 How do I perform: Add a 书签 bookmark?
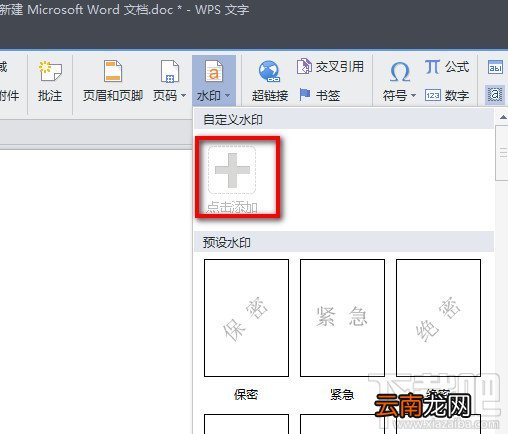[319, 96]
